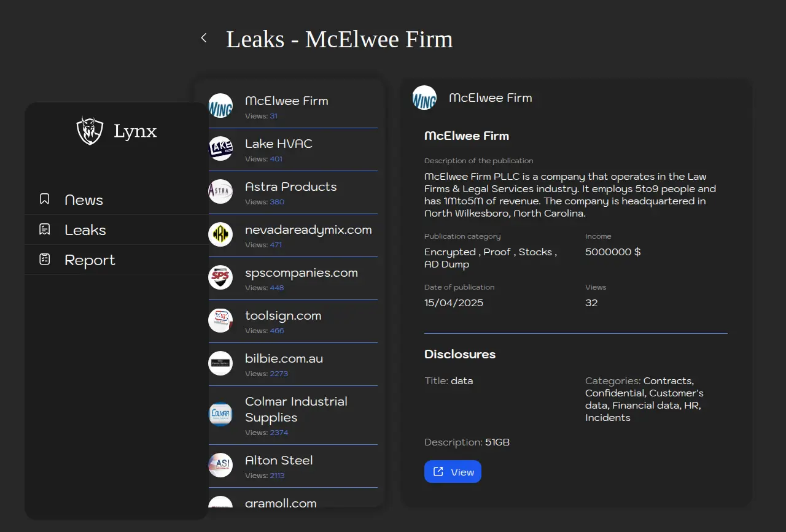Screen dimensions: 786x532
Task: Click the Lake HVAC logo thumbnail
Action: [220, 148]
